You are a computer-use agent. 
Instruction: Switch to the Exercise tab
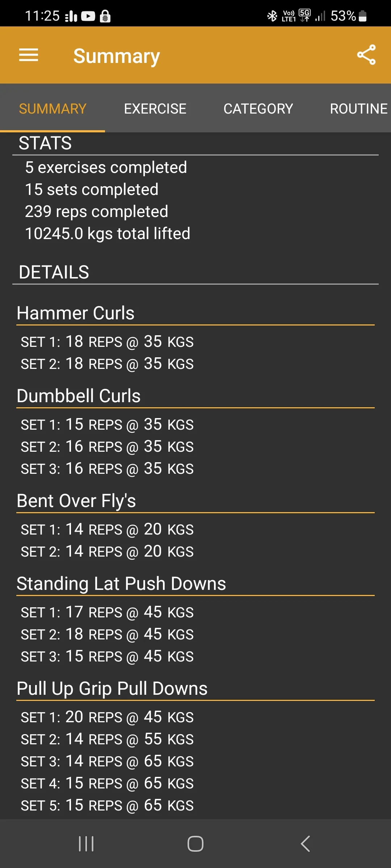tap(155, 109)
